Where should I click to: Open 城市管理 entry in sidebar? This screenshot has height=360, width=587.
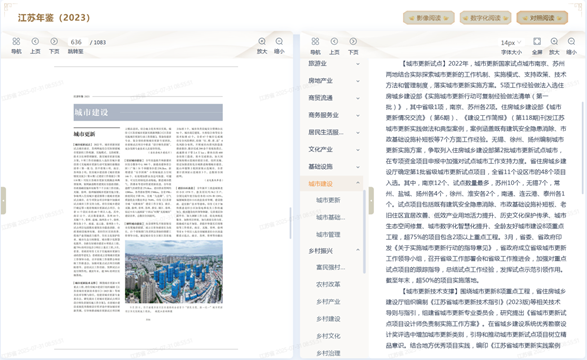point(328,235)
